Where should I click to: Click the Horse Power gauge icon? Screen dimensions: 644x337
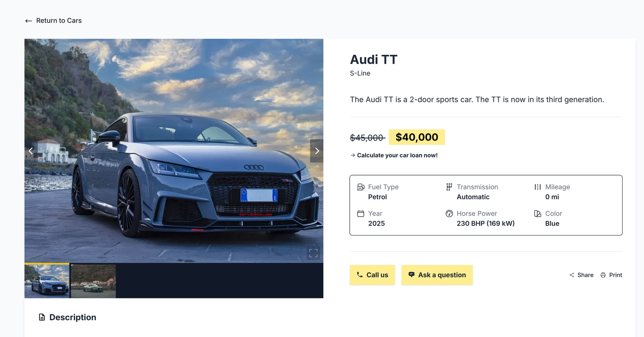[449, 213]
